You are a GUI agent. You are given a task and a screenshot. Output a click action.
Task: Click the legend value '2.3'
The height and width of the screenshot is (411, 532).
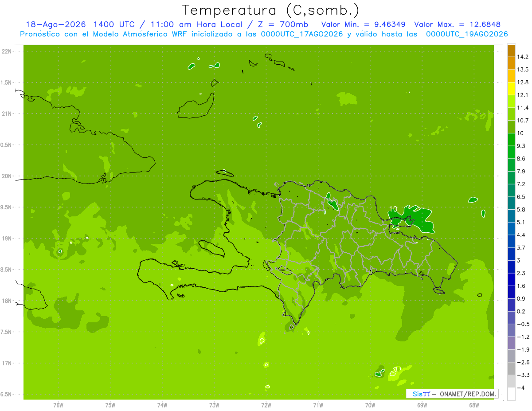(521, 273)
